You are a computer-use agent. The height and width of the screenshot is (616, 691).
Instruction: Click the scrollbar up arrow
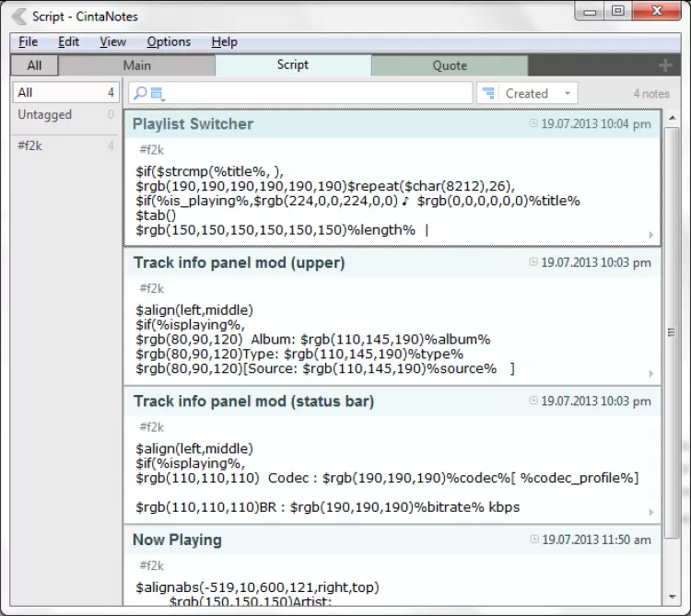(x=672, y=118)
